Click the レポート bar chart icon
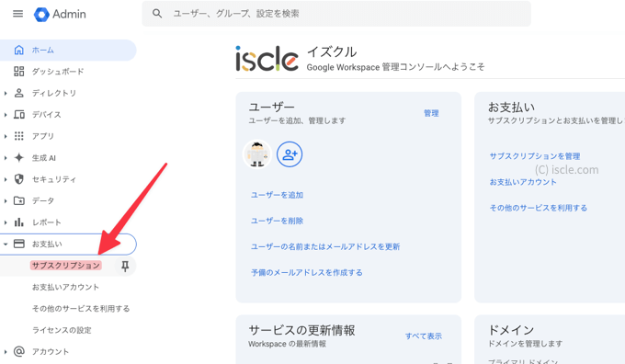Screen dimensions: 625x364 point(18,222)
